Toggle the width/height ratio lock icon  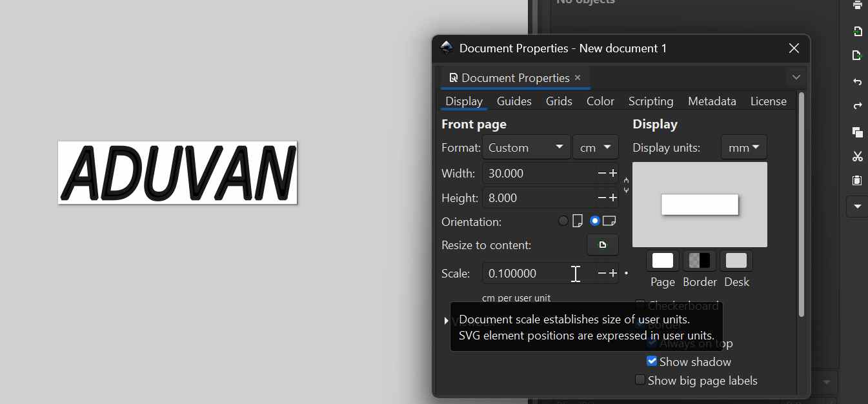click(x=626, y=185)
